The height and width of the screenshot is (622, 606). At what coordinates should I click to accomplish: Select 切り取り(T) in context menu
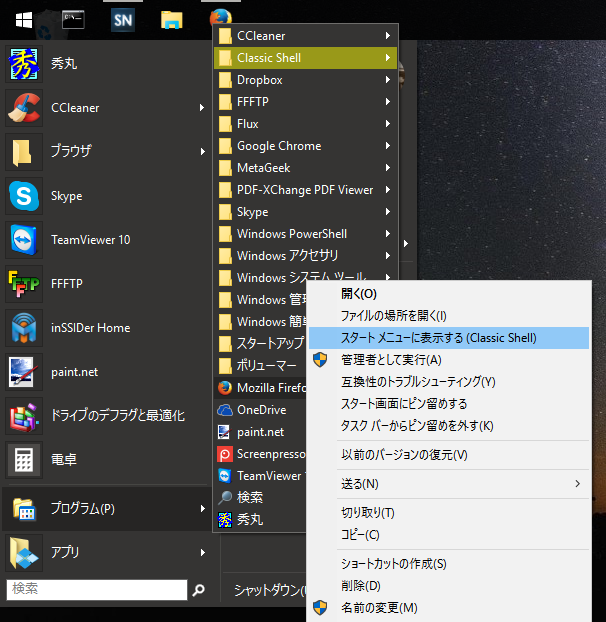pos(449,513)
